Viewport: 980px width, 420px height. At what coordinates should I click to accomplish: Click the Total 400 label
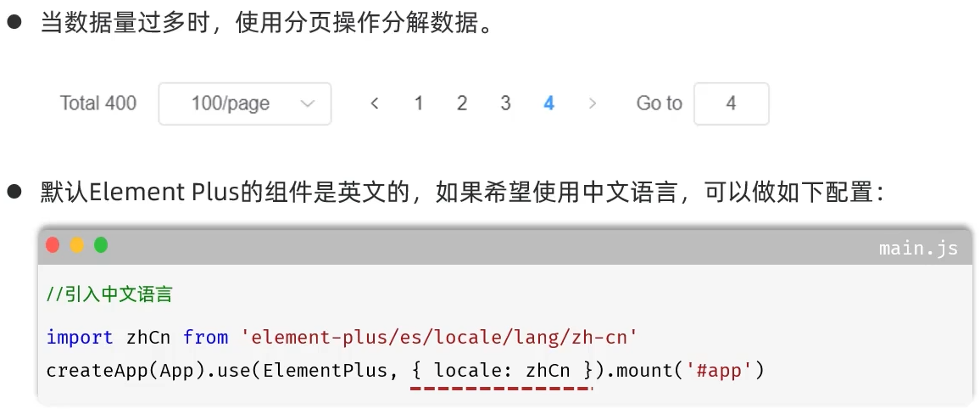[x=98, y=104]
